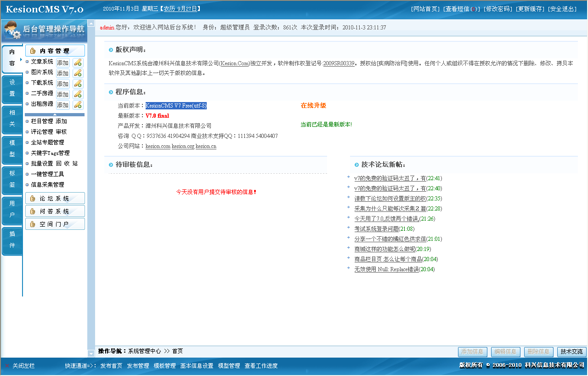Click 安全退出 to log out

click(x=562, y=9)
